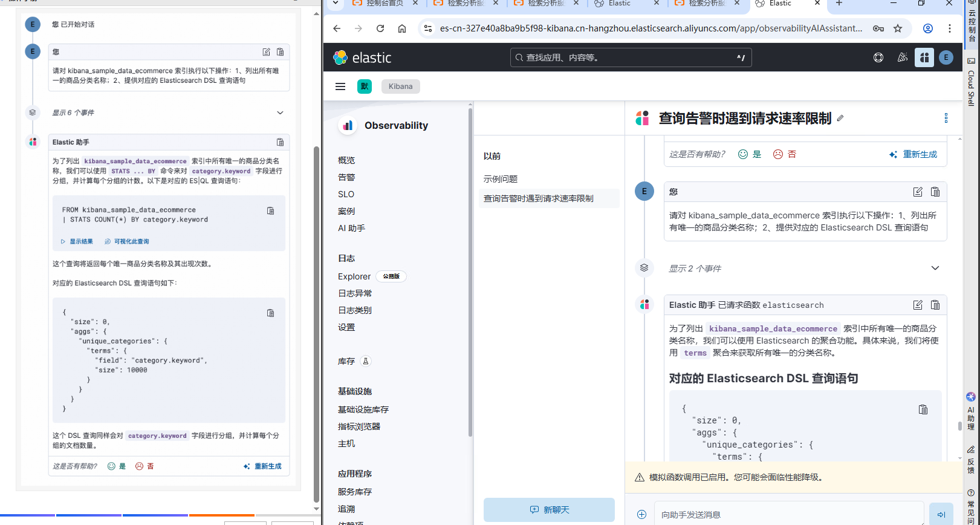Start a 新聊天 conversation
The width and height of the screenshot is (980, 525).
[x=549, y=510]
